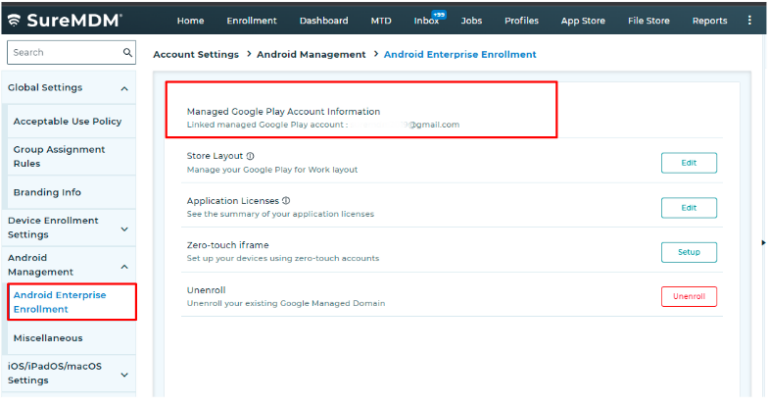Screen dimensions: 768x406
Task: Click 'Set up your devices using zero-touch accounts'
Action: click(283, 258)
